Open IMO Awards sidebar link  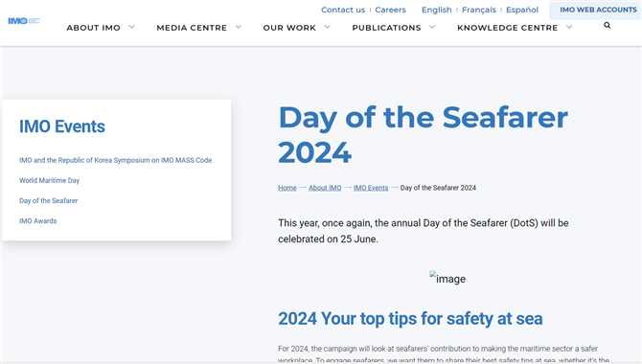coord(37,221)
